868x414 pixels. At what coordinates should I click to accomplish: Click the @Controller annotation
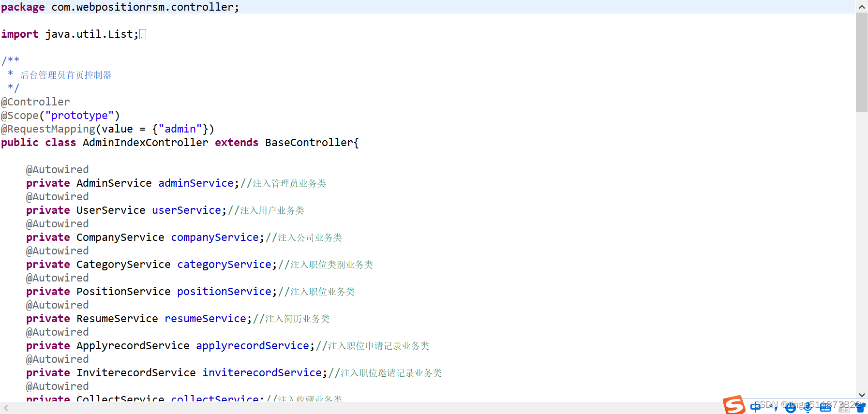click(35, 102)
